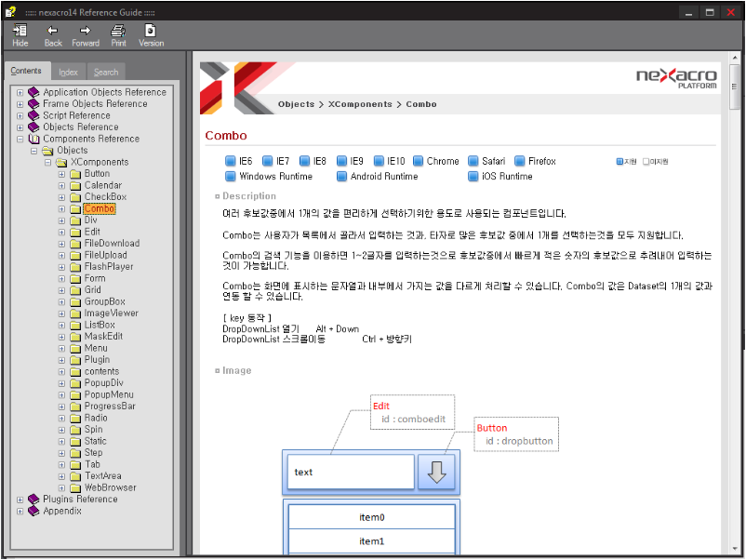Click the Objects Reference book icon
746x560 pixels.
tap(33, 127)
